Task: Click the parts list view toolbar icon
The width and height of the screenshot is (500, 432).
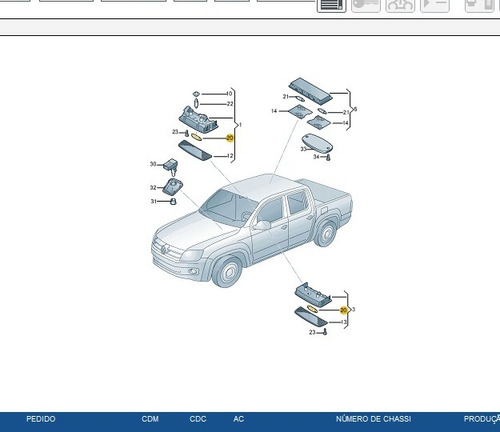Action: click(331, 6)
